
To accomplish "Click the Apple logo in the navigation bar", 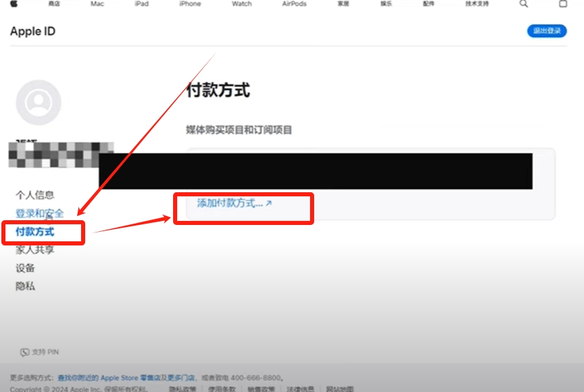I will [14, 3].
